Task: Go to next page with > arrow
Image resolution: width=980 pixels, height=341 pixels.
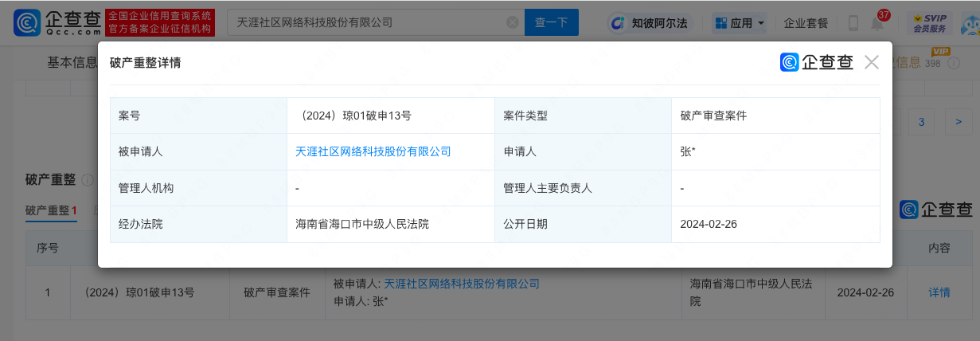Action: 959,122
